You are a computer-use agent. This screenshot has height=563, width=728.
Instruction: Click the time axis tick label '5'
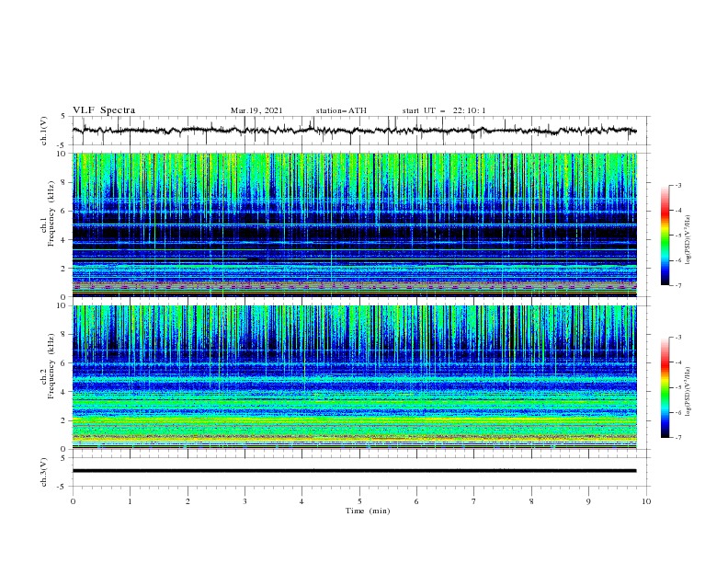359,501
